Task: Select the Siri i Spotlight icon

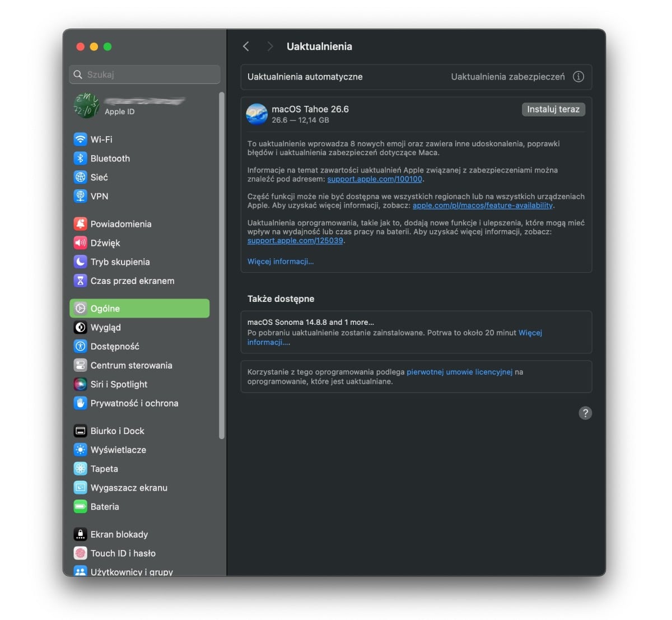Action: (80, 384)
